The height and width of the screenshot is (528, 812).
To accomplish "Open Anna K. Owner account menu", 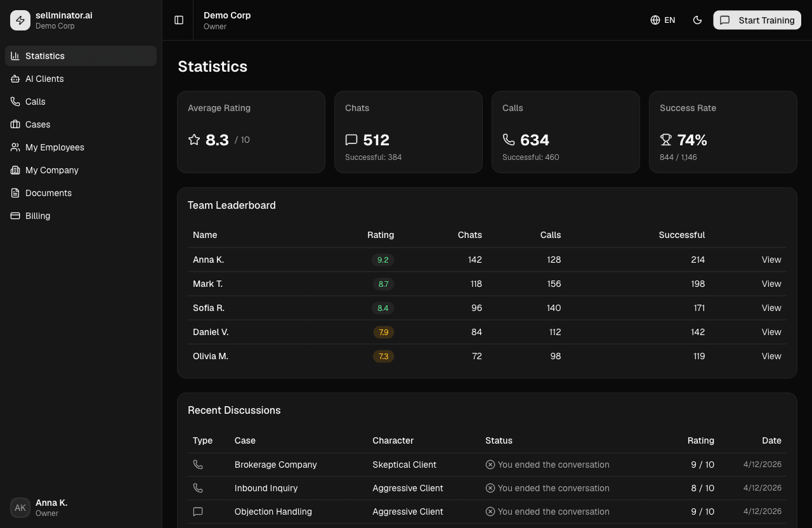I will point(81,508).
